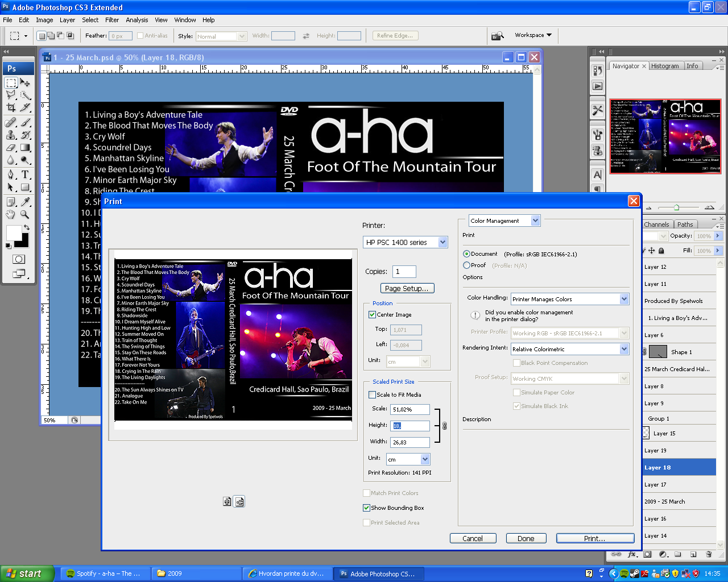Open the Layer menu
The height and width of the screenshot is (582, 728).
[67, 20]
